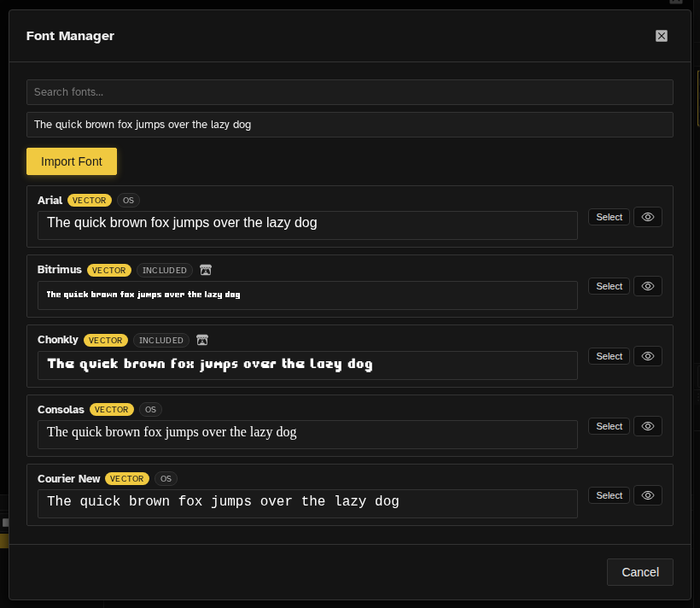Click the OS badge next to Courier New
This screenshot has width=700, height=608.
(166, 479)
